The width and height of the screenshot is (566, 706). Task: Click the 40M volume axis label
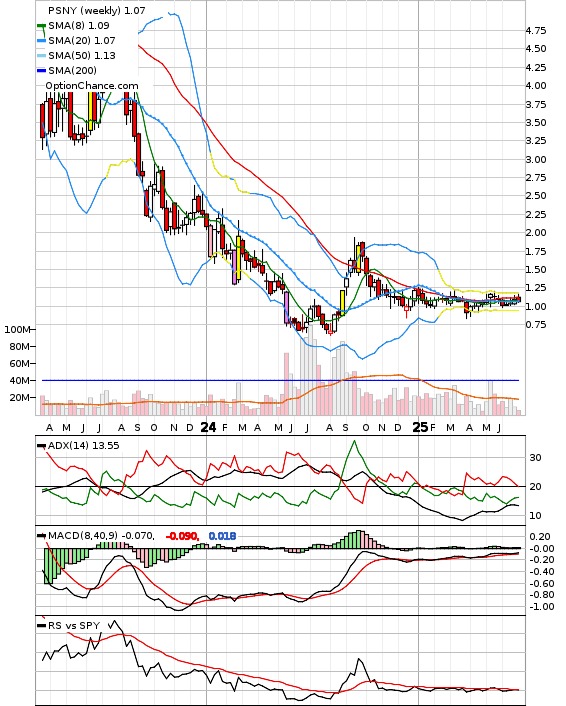(x=20, y=381)
